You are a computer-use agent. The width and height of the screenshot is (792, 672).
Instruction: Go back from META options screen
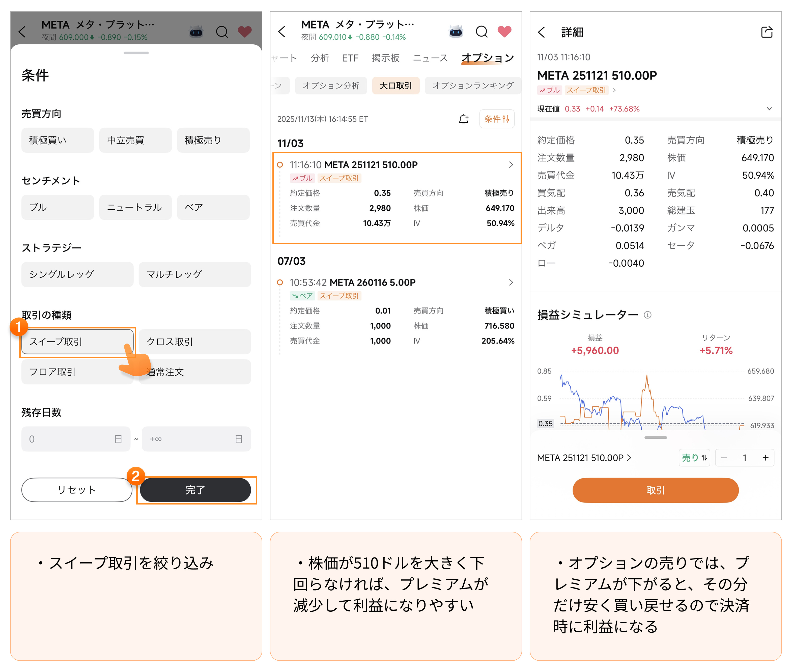[x=282, y=32]
